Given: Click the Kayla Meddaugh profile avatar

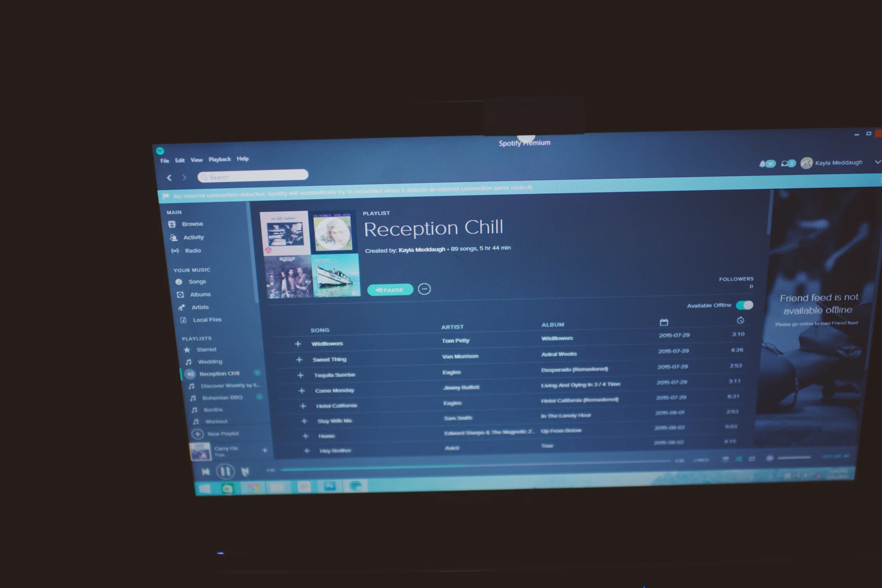Looking at the screenshot, I should [806, 163].
